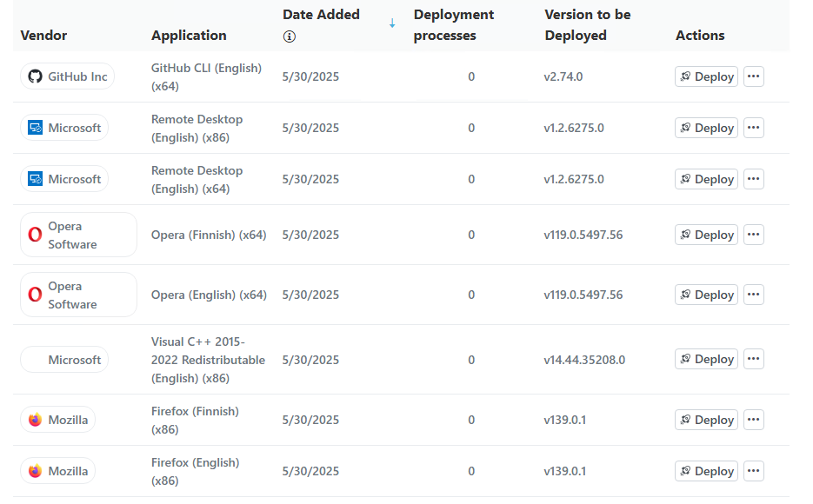
Task: Select Remote Desktop (English) (x86) application name
Action: tap(197, 128)
